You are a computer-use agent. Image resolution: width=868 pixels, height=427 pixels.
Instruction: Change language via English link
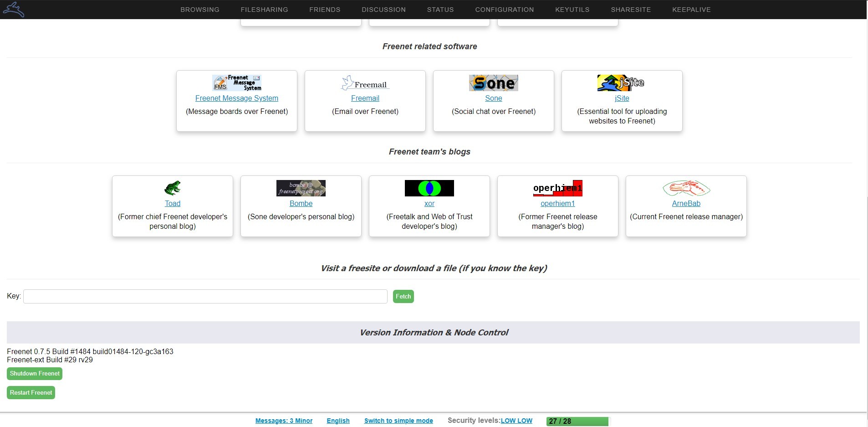coord(338,421)
